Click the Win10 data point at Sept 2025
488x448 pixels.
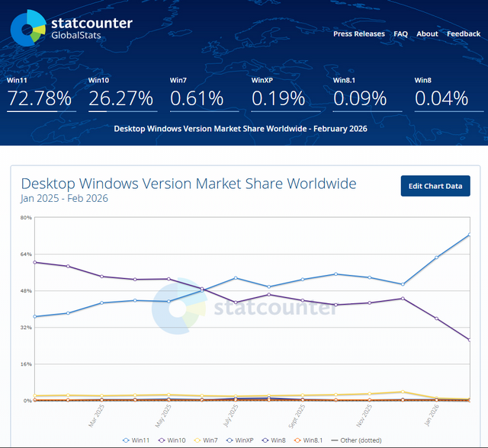click(x=303, y=300)
